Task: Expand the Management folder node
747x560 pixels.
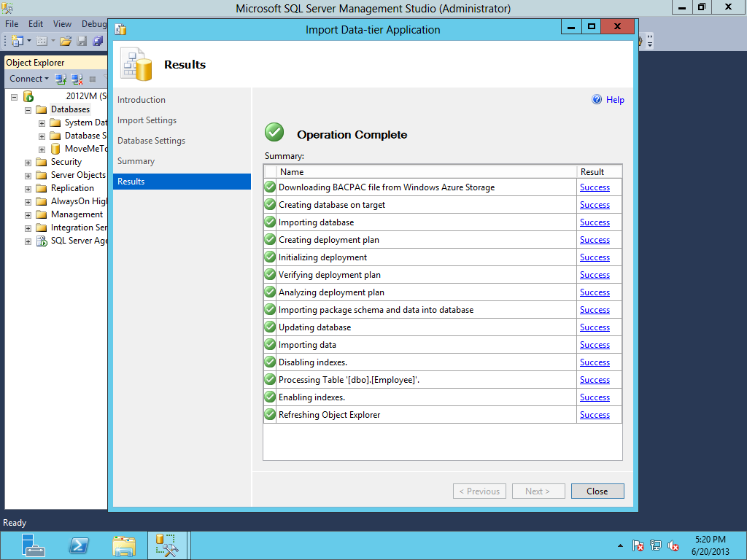Action: [x=28, y=214]
